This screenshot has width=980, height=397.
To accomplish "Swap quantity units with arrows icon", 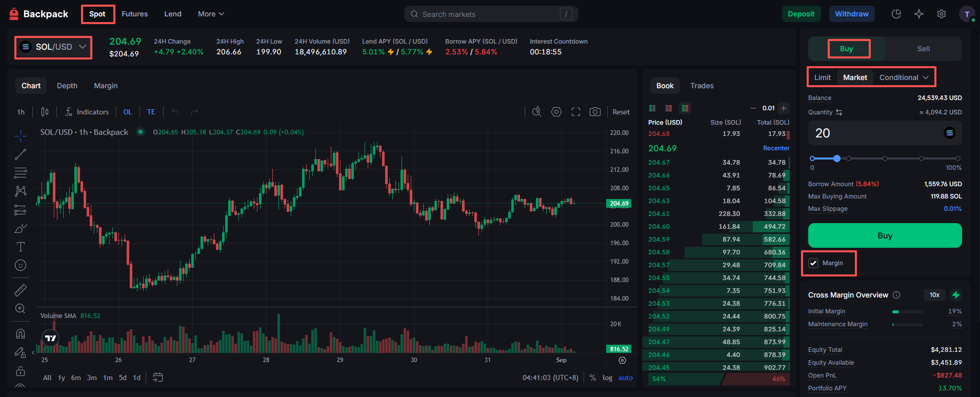I will [x=839, y=112].
